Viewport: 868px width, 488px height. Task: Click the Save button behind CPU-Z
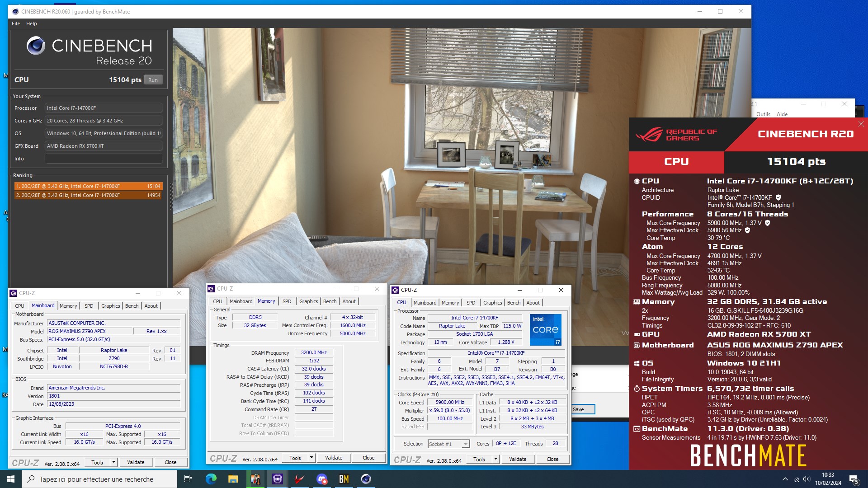(583, 409)
